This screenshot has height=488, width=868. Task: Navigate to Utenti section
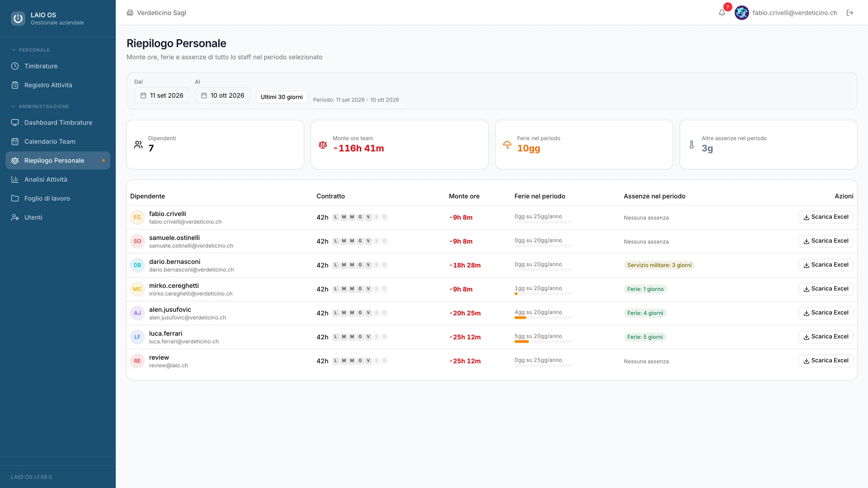coord(58,217)
